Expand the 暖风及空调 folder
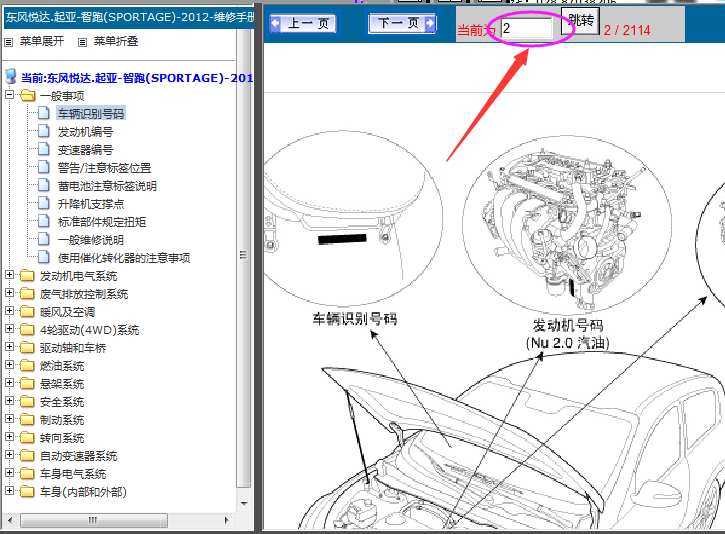 [x=9, y=311]
